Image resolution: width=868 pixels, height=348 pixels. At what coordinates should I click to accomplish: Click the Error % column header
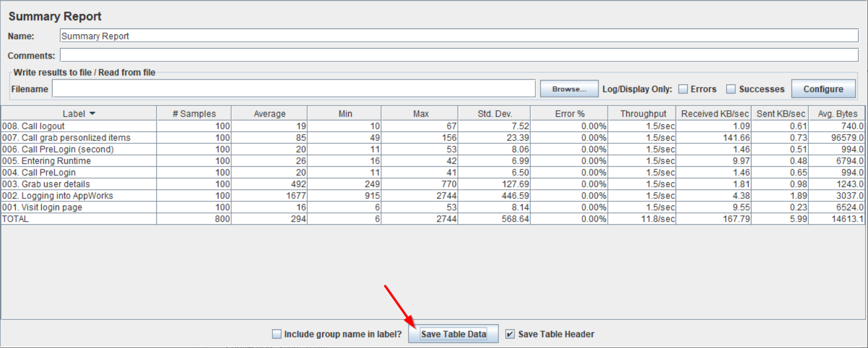pos(569,114)
